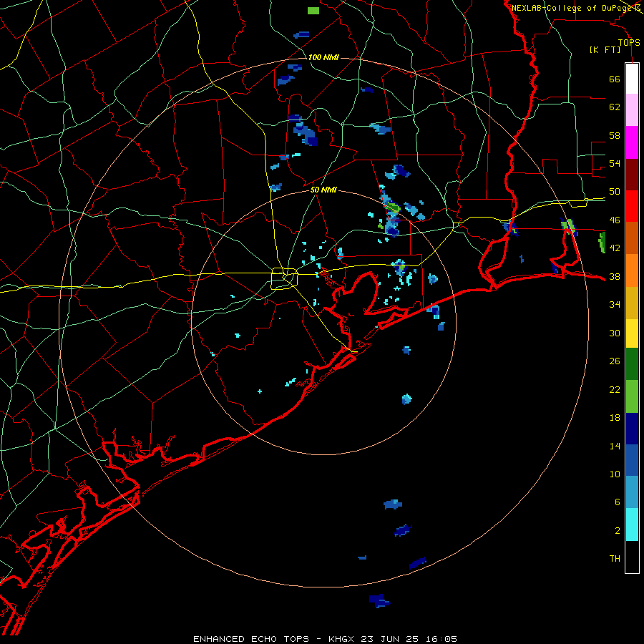Select the light blue legend swatch
This screenshot has width=644, height=644.
tap(632, 492)
